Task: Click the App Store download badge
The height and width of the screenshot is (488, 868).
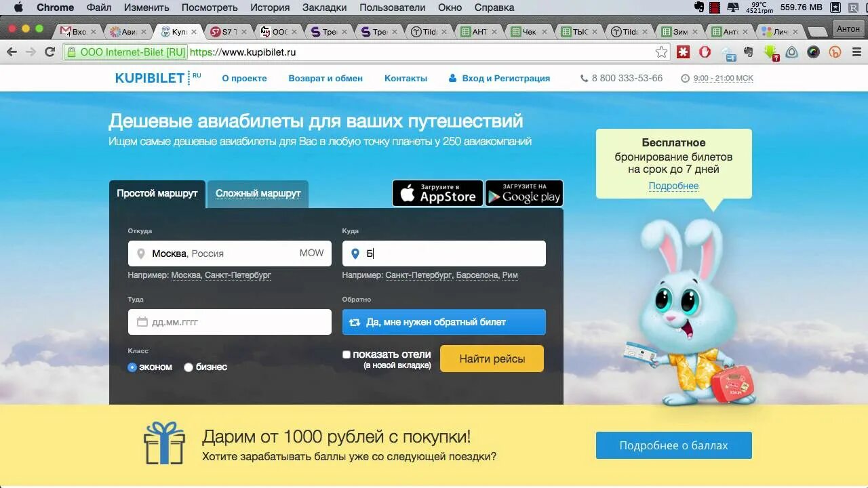Action: pyautogui.click(x=437, y=193)
